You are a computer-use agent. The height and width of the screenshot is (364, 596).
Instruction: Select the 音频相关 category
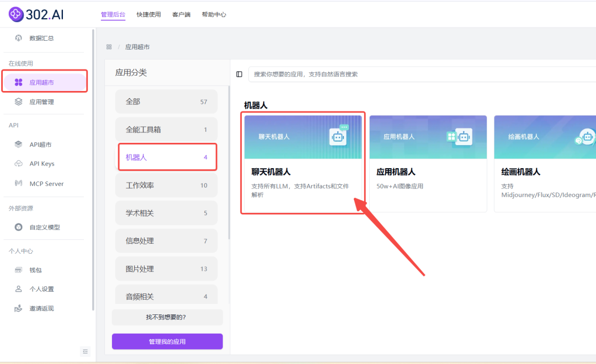point(166,295)
